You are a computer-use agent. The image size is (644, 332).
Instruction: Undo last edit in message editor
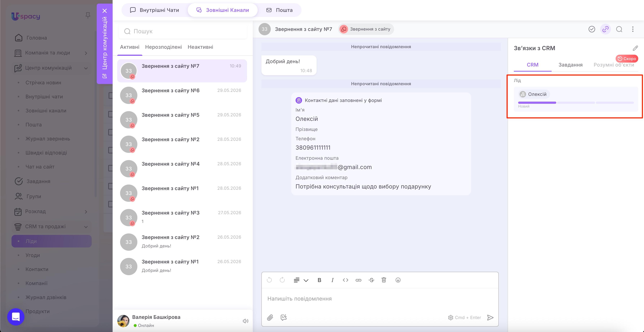269,280
